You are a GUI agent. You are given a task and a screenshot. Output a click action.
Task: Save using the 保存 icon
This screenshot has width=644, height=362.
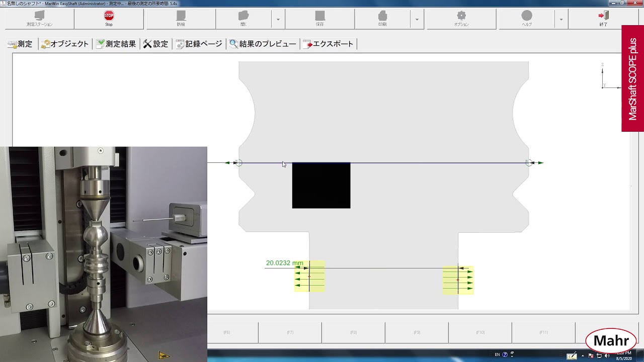point(319,16)
